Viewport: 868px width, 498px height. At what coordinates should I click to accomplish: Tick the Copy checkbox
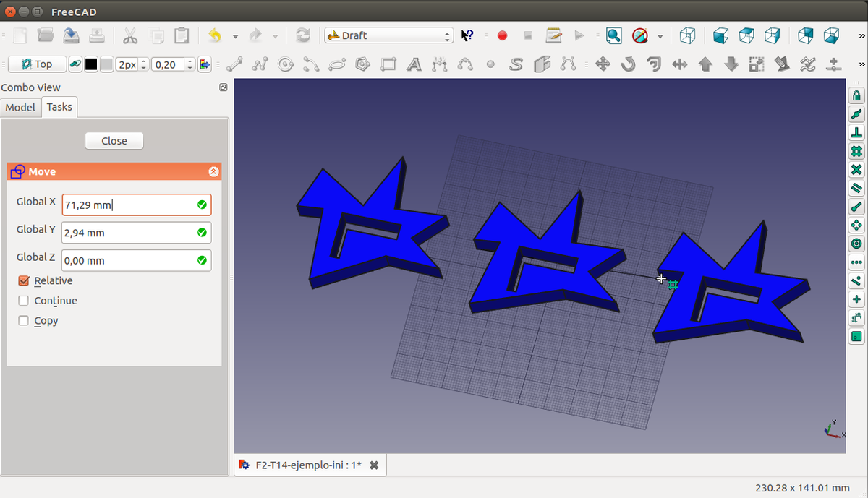click(x=24, y=321)
